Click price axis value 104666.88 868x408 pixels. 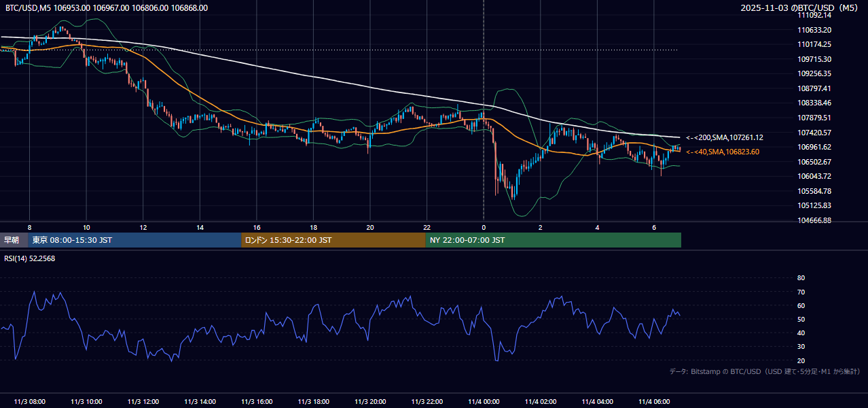(x=814, y=220)
